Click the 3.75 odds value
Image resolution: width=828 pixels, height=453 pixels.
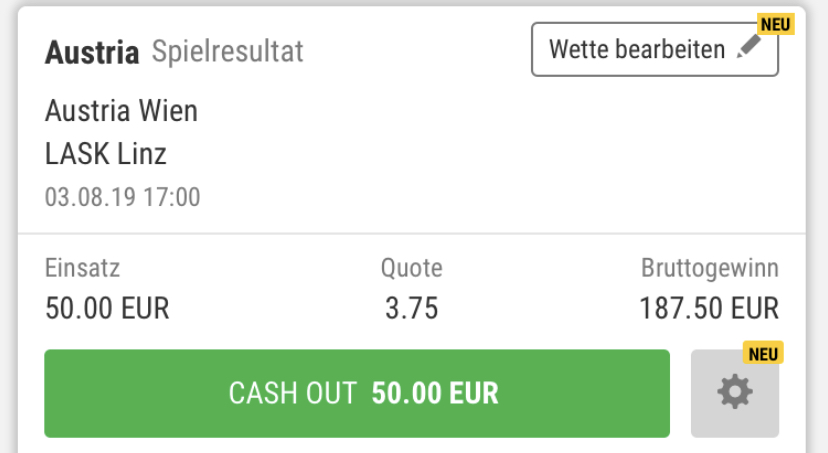tap(411, 308)
